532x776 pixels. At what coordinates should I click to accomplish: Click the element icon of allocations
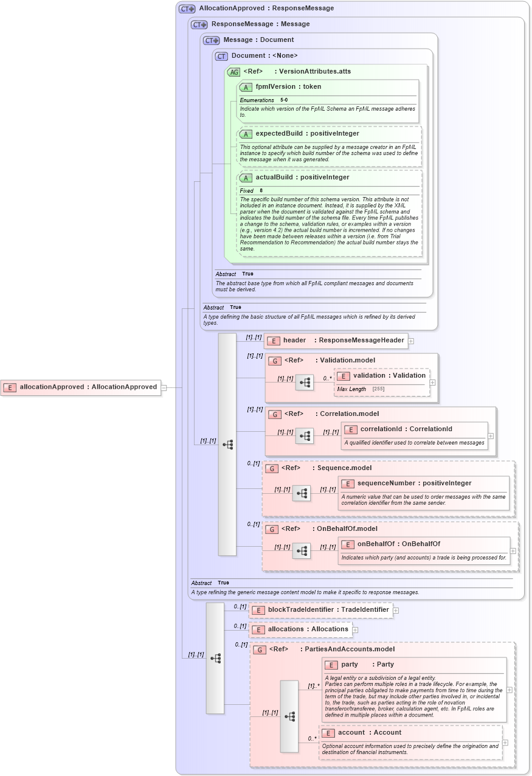coord(258,629)
